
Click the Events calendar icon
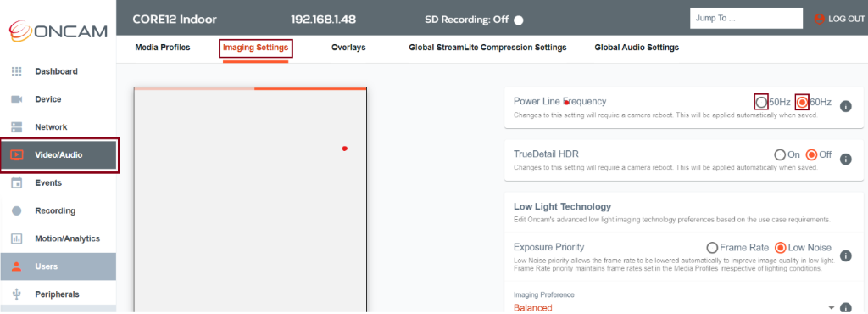[x=17, y=182]
